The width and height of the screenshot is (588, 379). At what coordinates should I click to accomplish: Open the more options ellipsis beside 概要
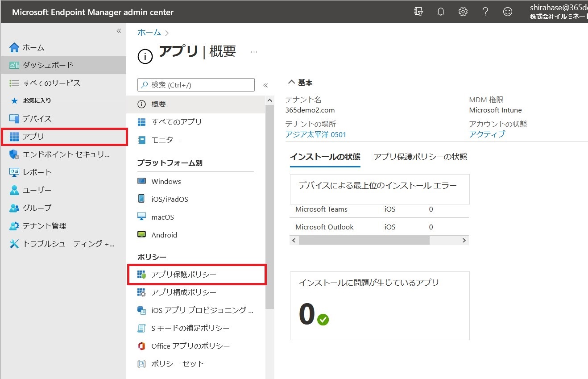pyautogui.click(x=254, y=52)
